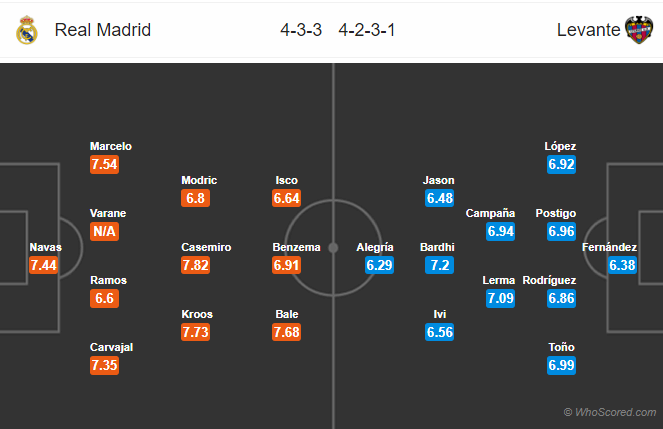This screenshot has height=429, width=663.
Task: Select Bale's 7.68 rating badge
Action: pos(286,332)
